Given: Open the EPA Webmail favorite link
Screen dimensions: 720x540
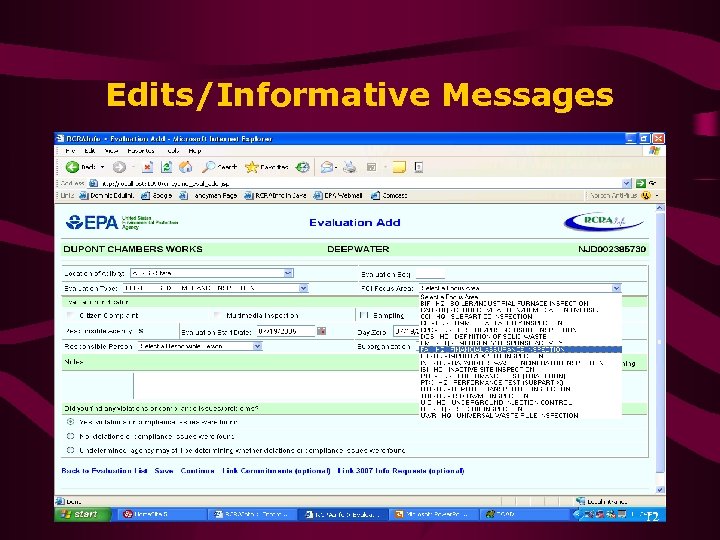Looking at the screenshot, I should click(x=338, y=195).
